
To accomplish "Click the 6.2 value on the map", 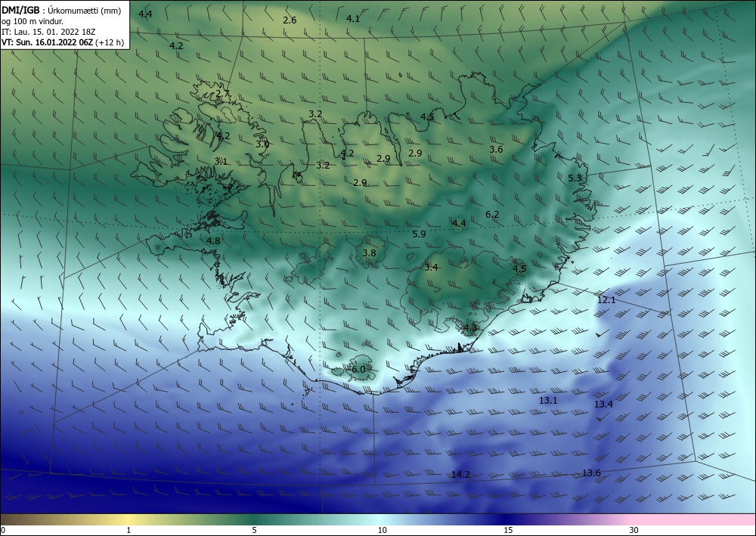I will tap(492, 215).
